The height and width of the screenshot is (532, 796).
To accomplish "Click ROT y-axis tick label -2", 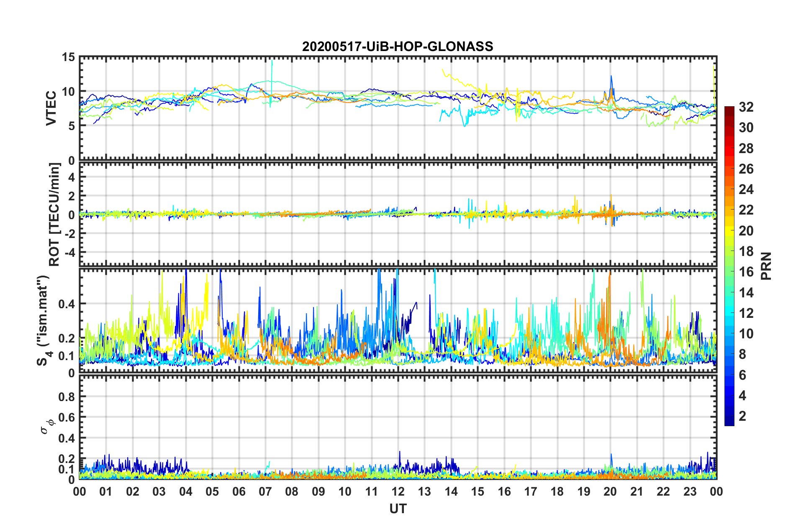I will pos(70,233).
